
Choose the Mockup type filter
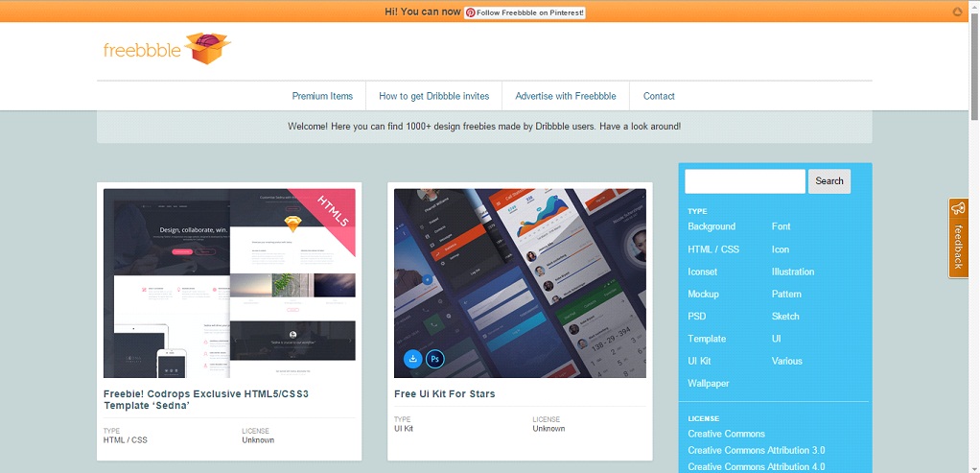[x=703, y=294]
